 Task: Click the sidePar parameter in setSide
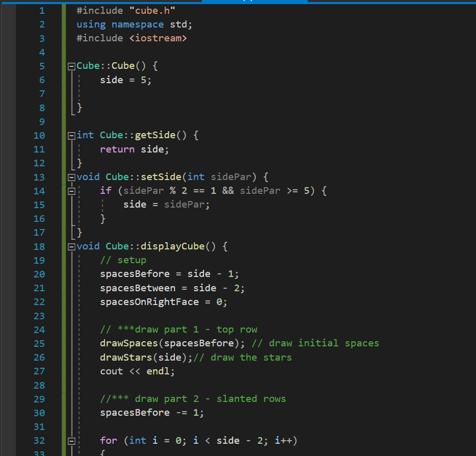coord(230,176)
